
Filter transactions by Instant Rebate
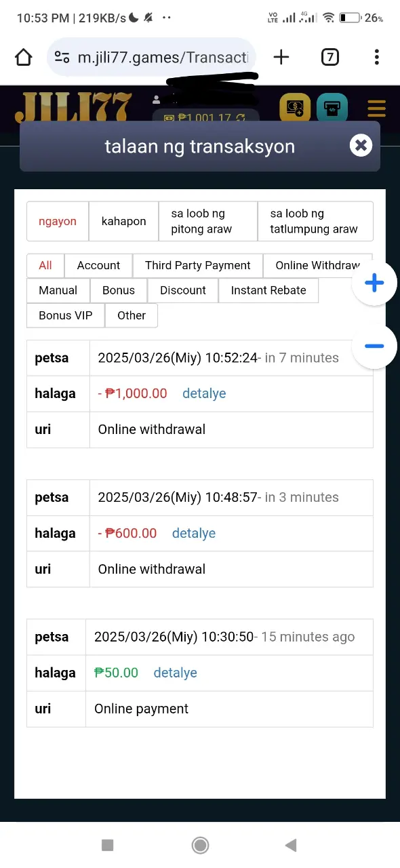[x=268, y=290]
